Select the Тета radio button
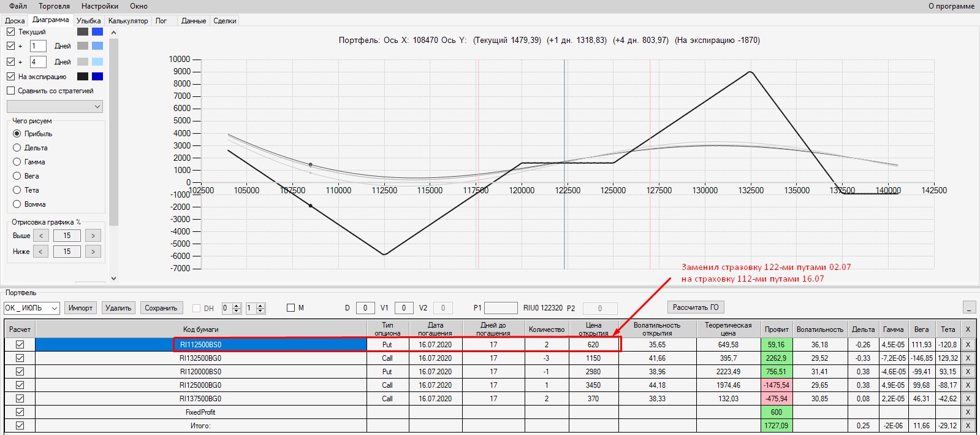Screen dimensions: 980x435 tap(17, 190)
